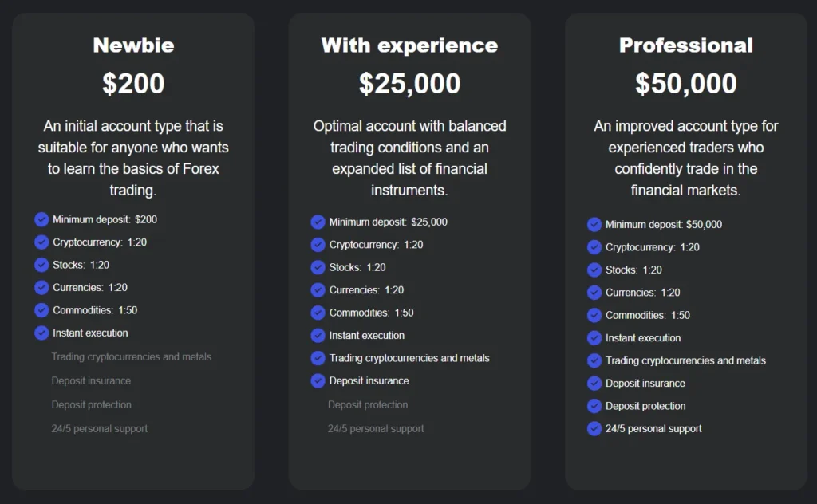The height and width of the screenshot is (504, 817).
Task: Select the Newbie plan heading
Action: pyautogui.click(x=133, y=45)
